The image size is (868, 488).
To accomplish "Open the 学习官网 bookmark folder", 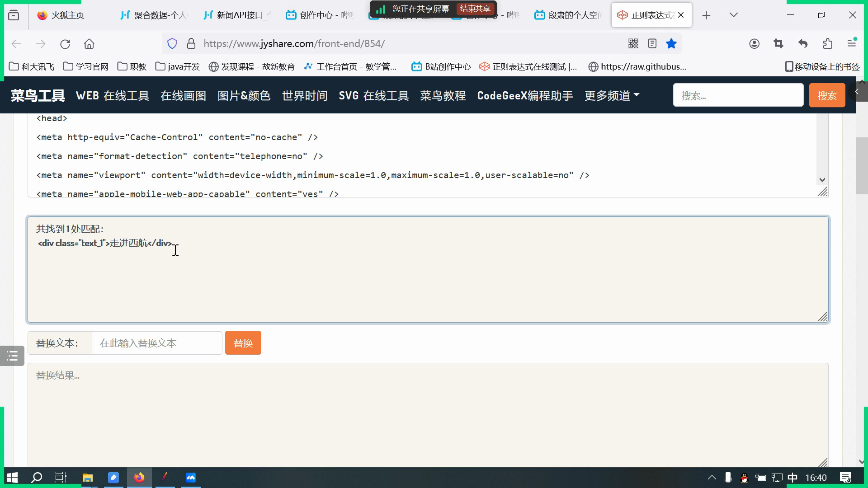I will point(86,67).
